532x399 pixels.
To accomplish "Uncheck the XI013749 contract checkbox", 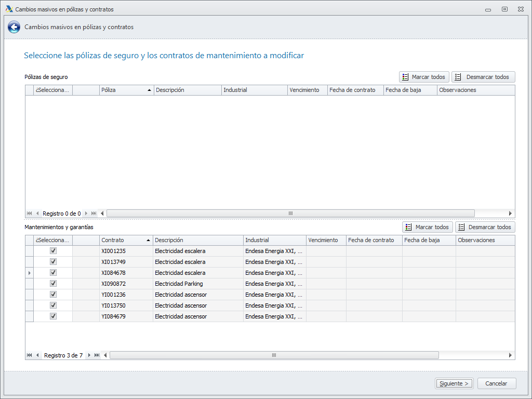I will 53,262.
